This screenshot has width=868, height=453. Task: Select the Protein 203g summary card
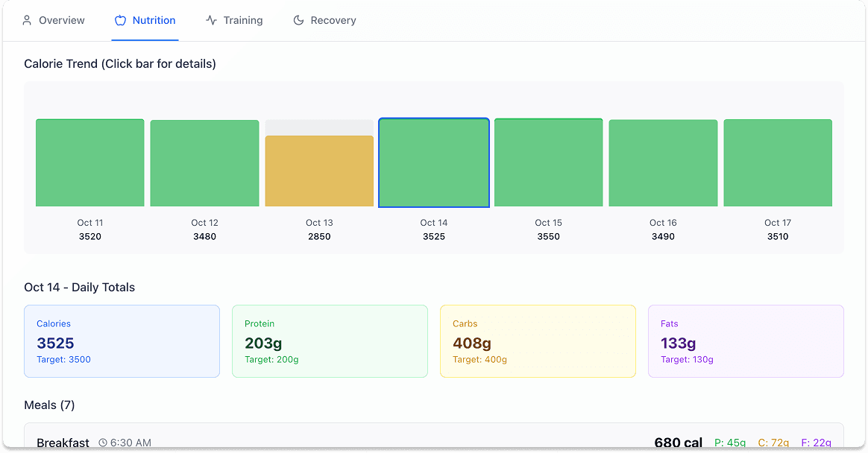click(330, 341)
